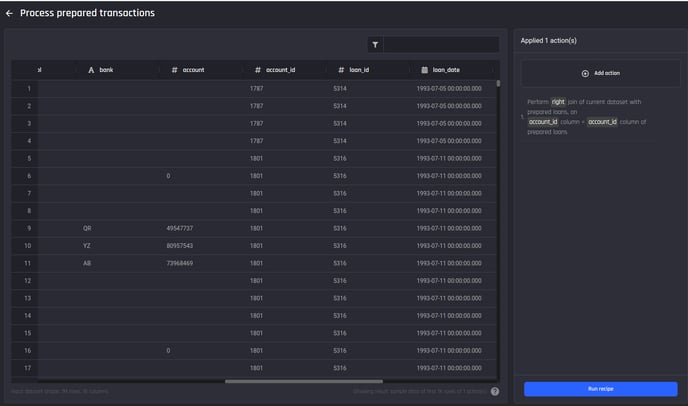The height and width of the screenshot is (406, 688).
Task: Click the filter funnel icon
Action: pyautogui.click(x=375, y=45)
